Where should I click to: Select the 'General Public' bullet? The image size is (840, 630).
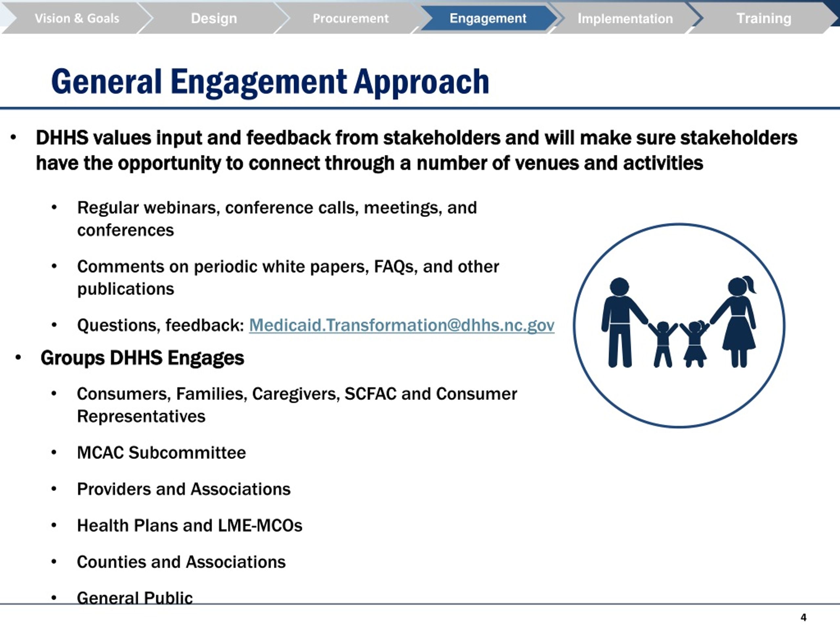click(135, 598)
